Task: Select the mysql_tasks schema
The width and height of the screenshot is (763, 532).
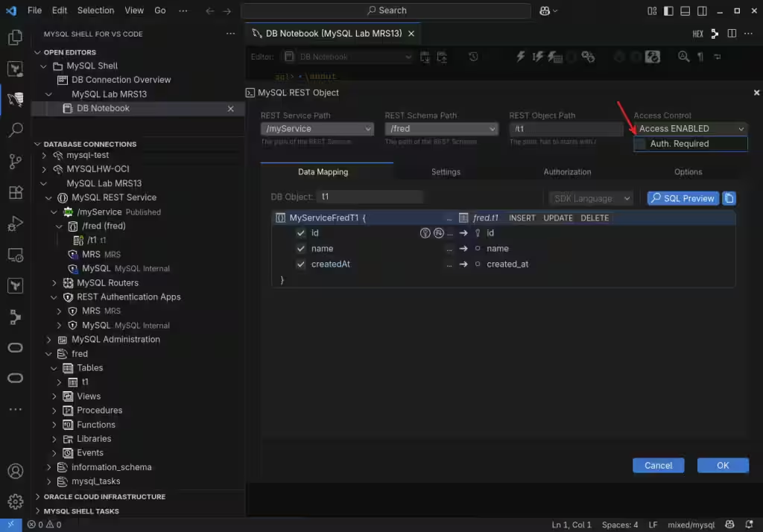Action: tap(96, 481)
